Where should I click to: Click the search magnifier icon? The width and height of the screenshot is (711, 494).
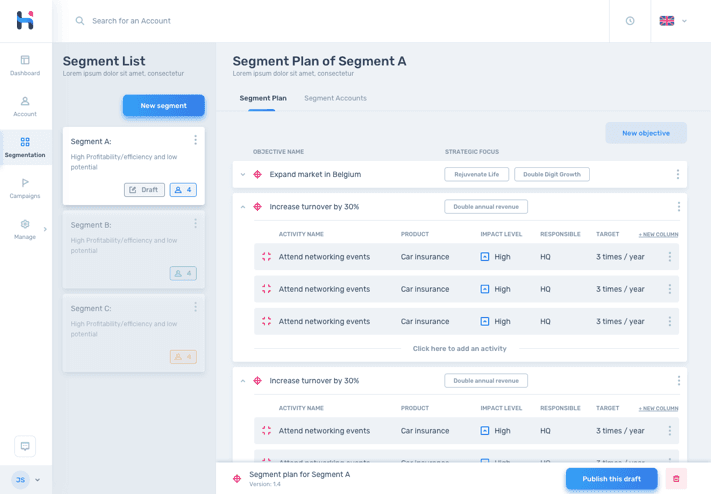click(80, 21)
